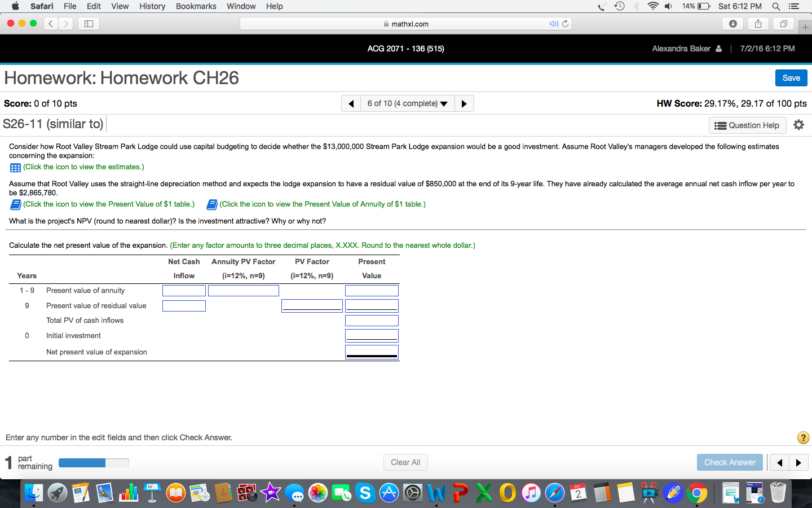Screen dimensions: 812x508
Task: Open the Present Value of $1 table icon
Action: pyautogui.click(x=15, y=204)
